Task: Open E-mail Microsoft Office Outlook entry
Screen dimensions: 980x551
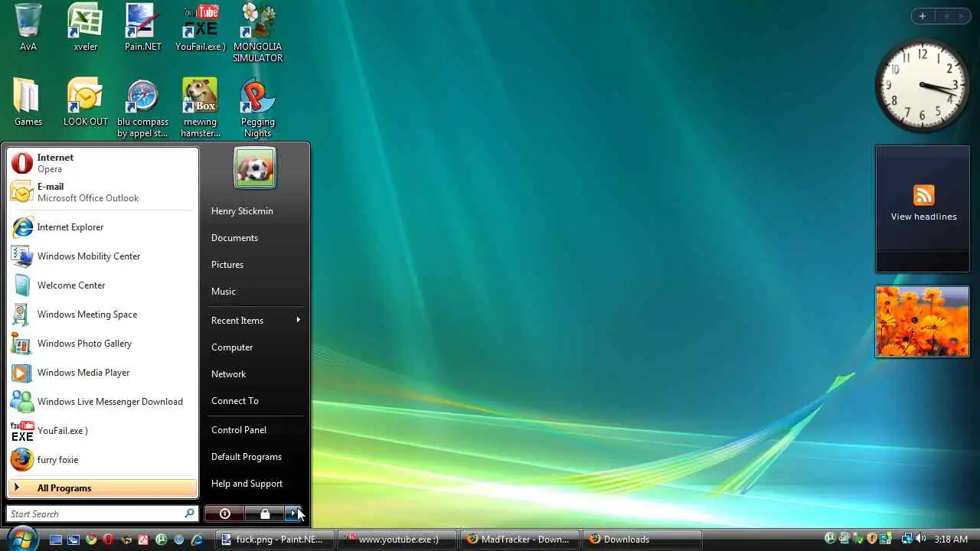Action: (103, 192)
